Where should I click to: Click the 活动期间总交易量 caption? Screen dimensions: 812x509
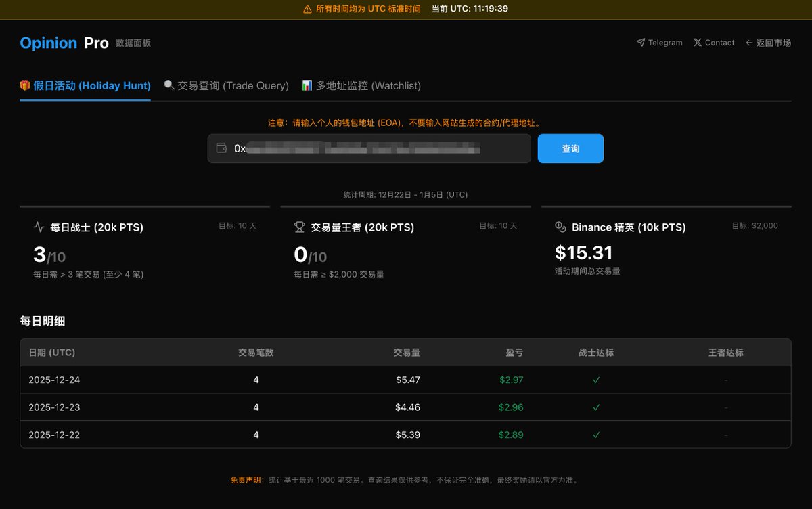587,271
